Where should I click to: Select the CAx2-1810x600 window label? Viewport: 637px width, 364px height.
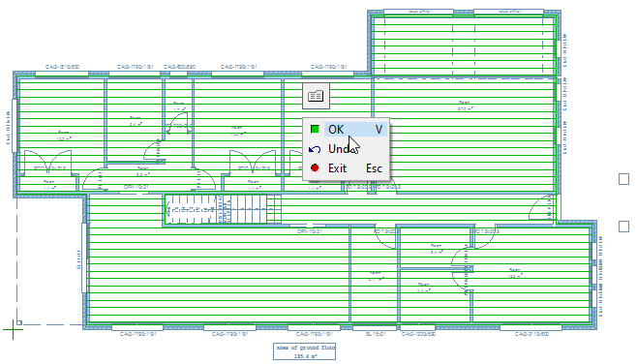click(x=62, y=67)
